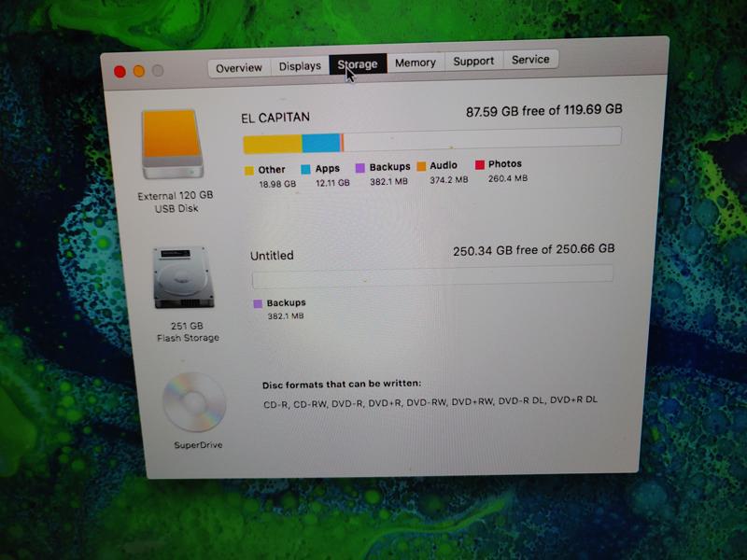Click the purple Backups swatch under Untitled

(x=258, y=304)
